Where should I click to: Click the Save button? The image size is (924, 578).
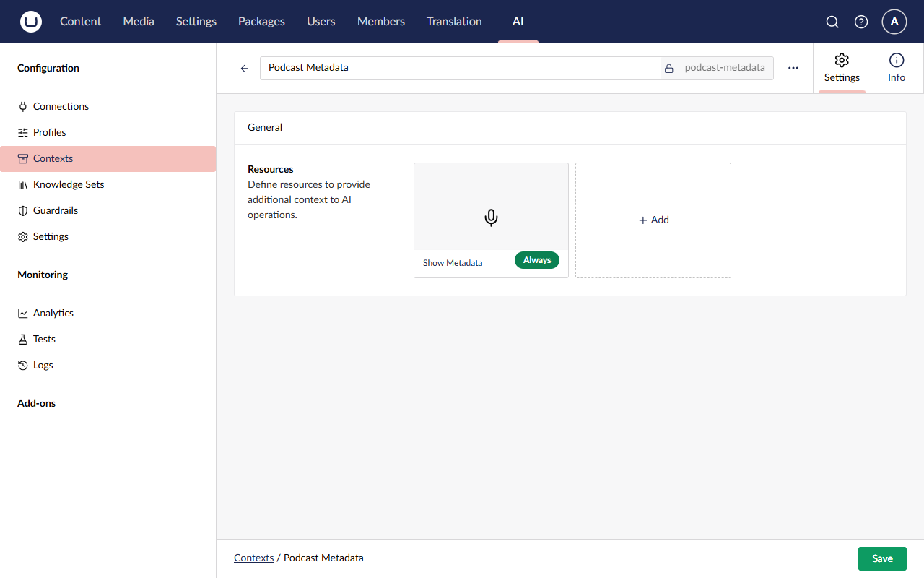click(882, 558)
